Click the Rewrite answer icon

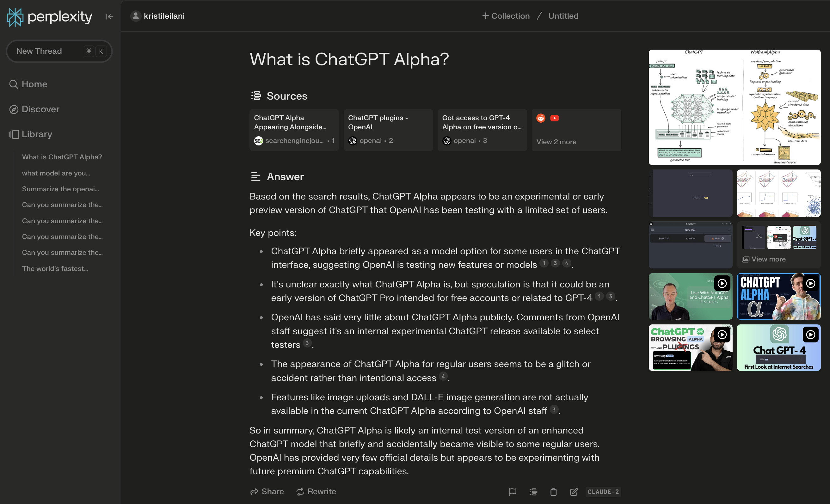point(299,491)
